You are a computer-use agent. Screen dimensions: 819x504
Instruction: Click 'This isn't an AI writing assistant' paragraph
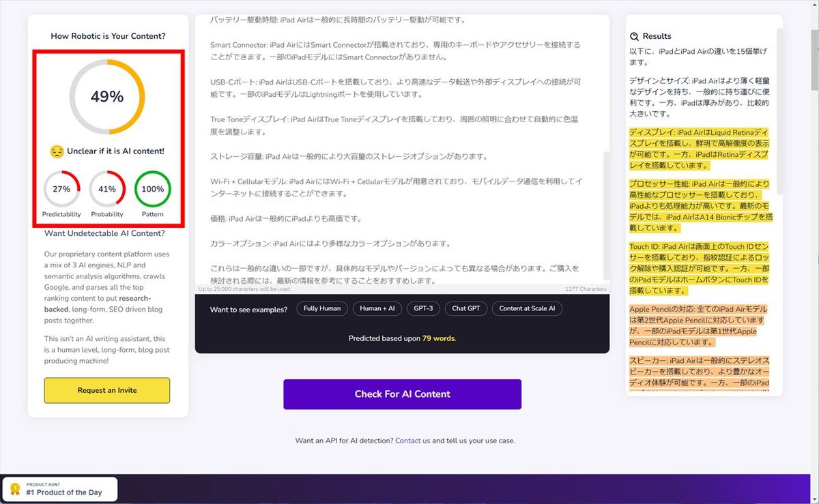pos(107,350)
